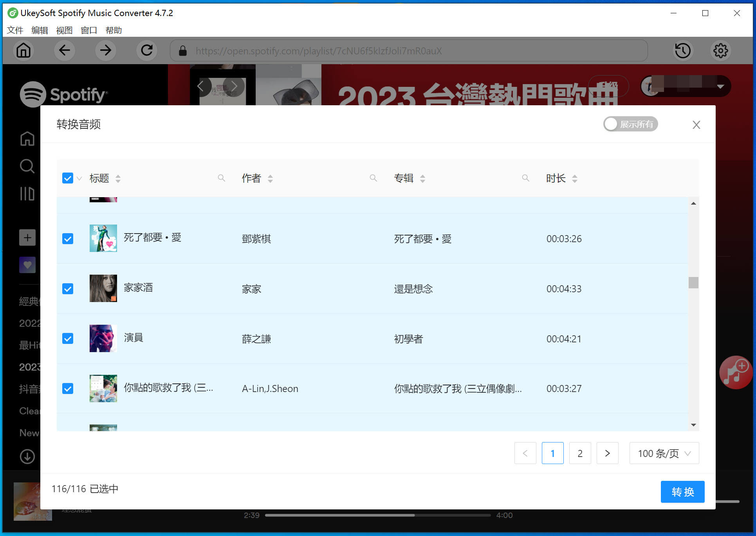This screenshot has width=756, height=536.
Task: Click the 演員 album cover
Action: coord(103,338)
